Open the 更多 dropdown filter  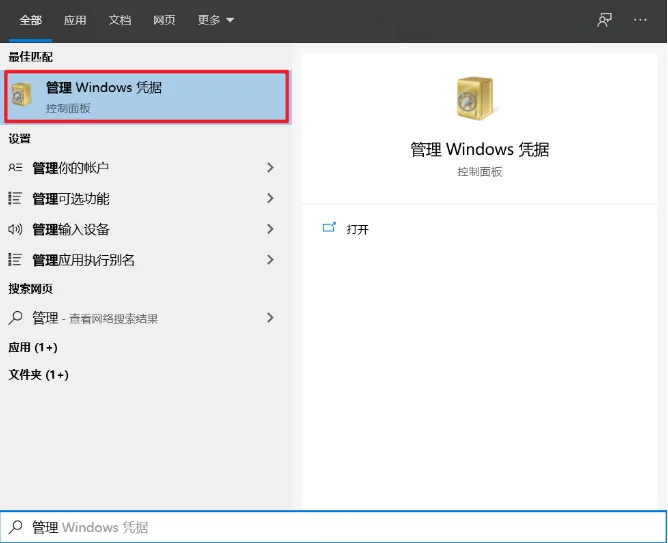pyautogui.click(x=216, y=20)
